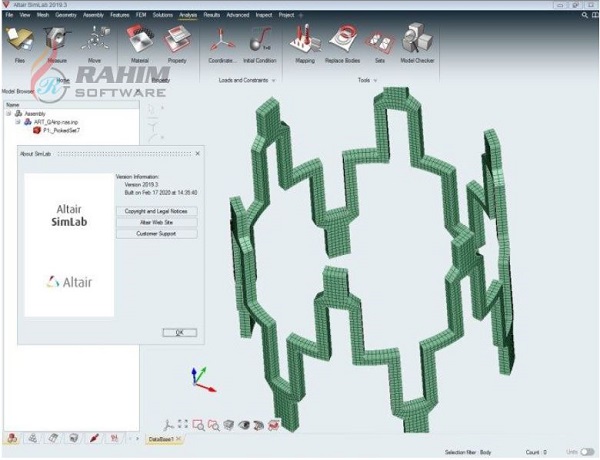Click the zoom window icon in view toolbar
Viewport: 600px width, 460px height.
click(199, 425)
